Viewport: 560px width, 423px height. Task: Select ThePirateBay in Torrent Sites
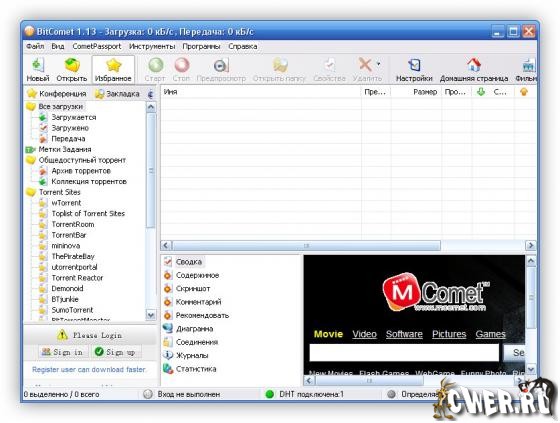[73, 256]
